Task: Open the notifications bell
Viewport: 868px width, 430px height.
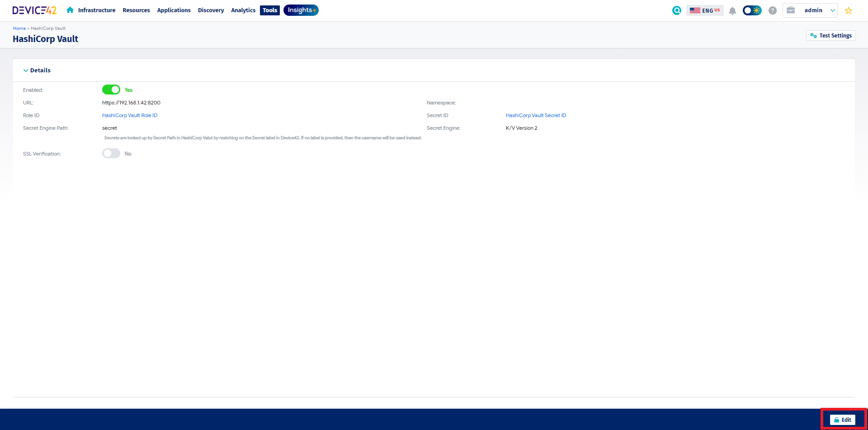Action: pyautogui.click(x=732, y=11)
